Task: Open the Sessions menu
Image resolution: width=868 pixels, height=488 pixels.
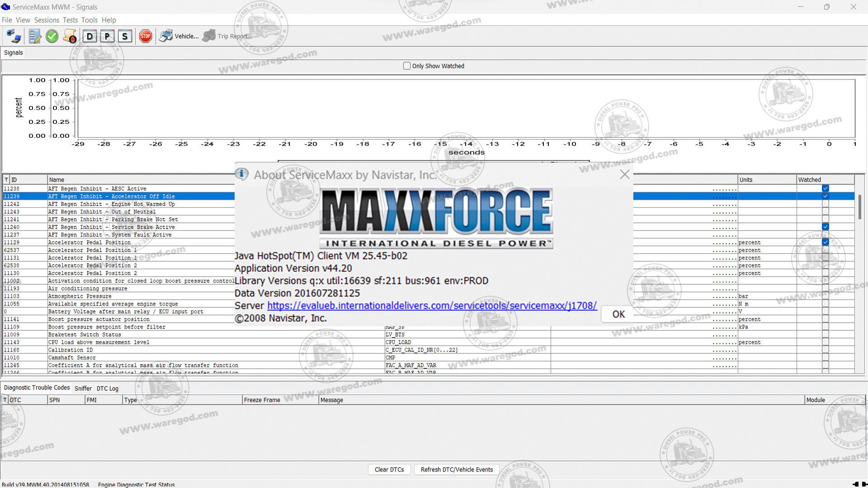Action: [47, 20]
